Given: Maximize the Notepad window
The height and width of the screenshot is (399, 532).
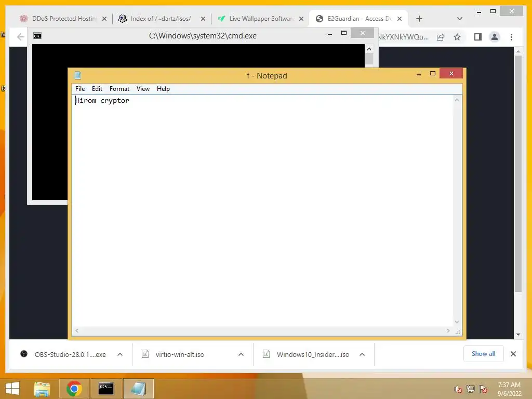Looking at the screenshot, I should (x=433, y=74).
